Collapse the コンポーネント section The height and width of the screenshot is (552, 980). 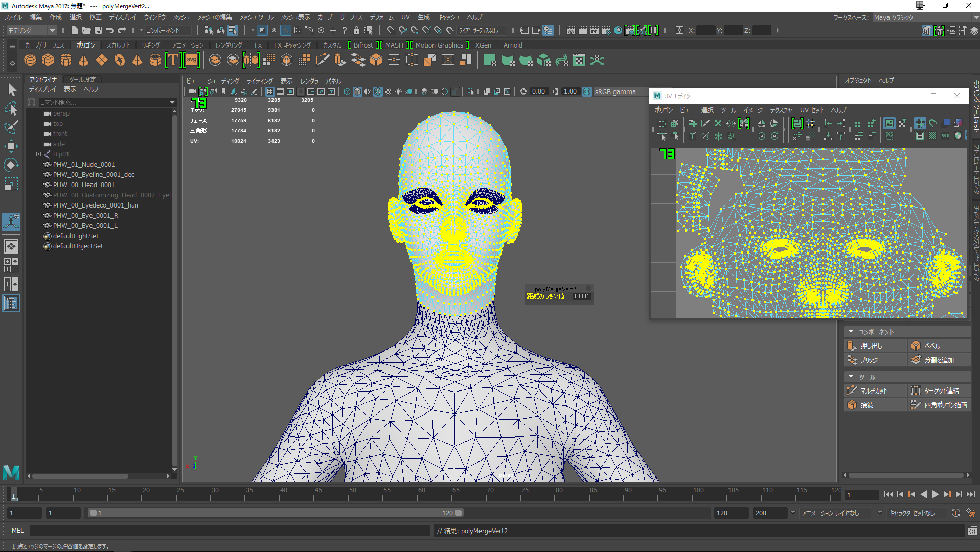(851, 332)
